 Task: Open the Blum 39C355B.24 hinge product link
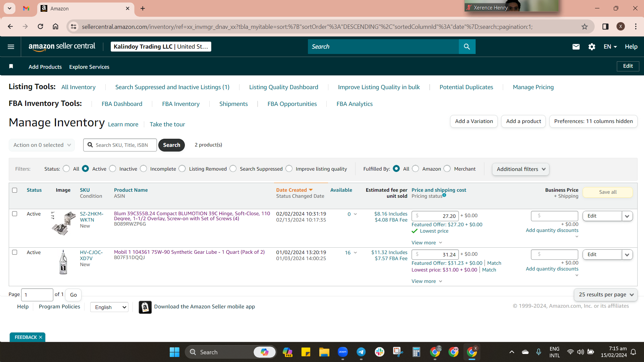point(192,216)
